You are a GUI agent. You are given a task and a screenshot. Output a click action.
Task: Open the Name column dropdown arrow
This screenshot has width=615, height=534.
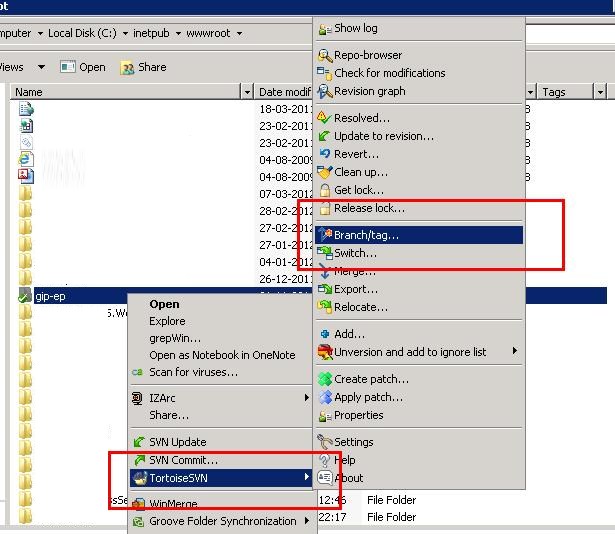point(247,92)
